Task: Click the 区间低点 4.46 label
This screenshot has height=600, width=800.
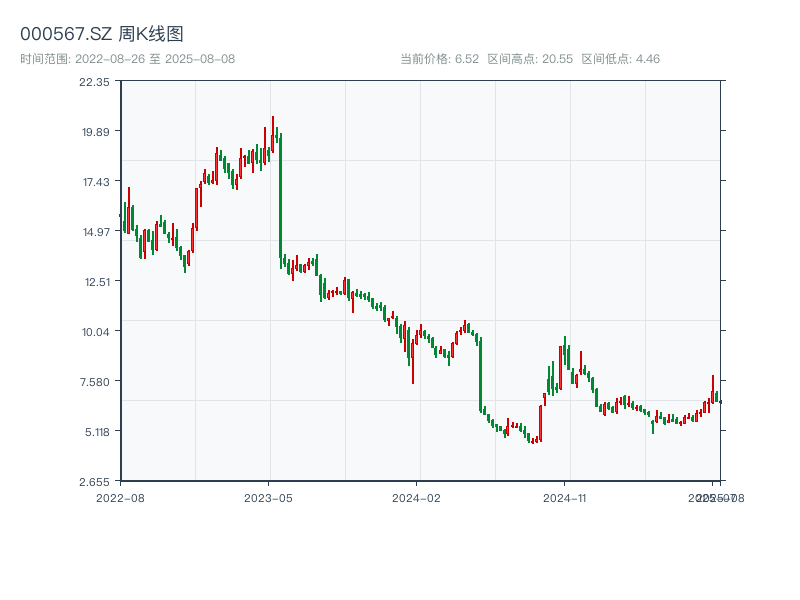Action: click(x=620, y=59)
